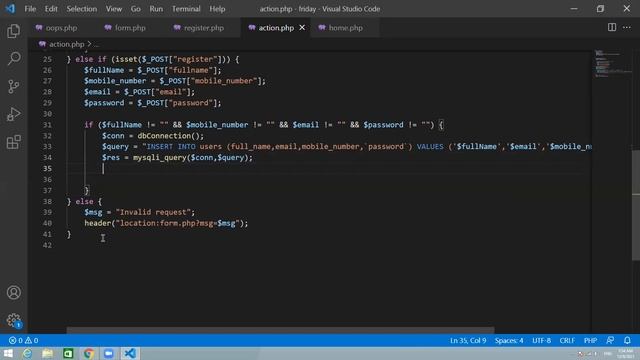Click the system clock in tray

[625, 353]
